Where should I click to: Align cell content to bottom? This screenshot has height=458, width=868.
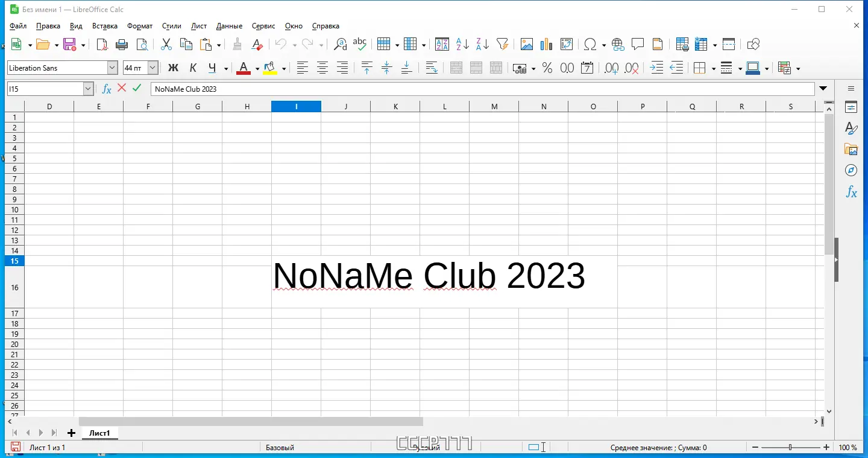point(407,68)
